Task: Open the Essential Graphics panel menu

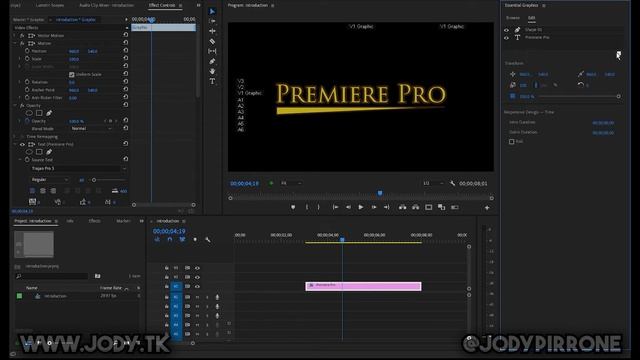Action: pyautogui.click(x=544, y=5)
